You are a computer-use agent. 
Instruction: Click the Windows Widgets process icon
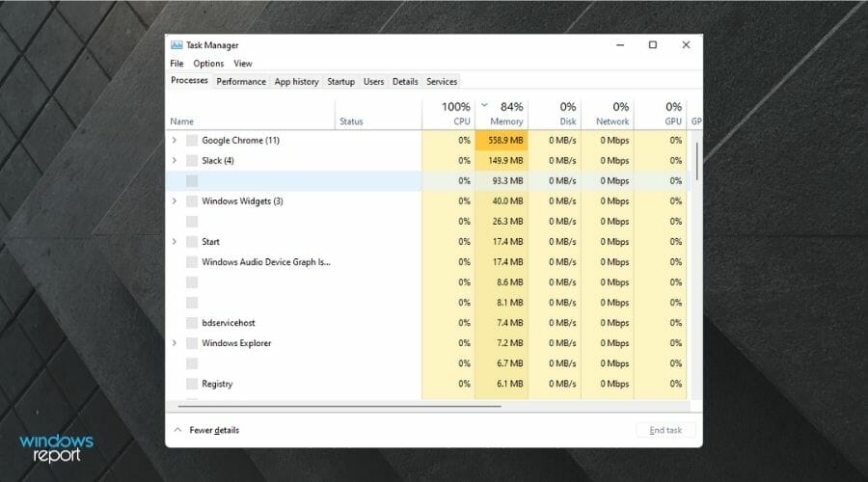(192, 201)
